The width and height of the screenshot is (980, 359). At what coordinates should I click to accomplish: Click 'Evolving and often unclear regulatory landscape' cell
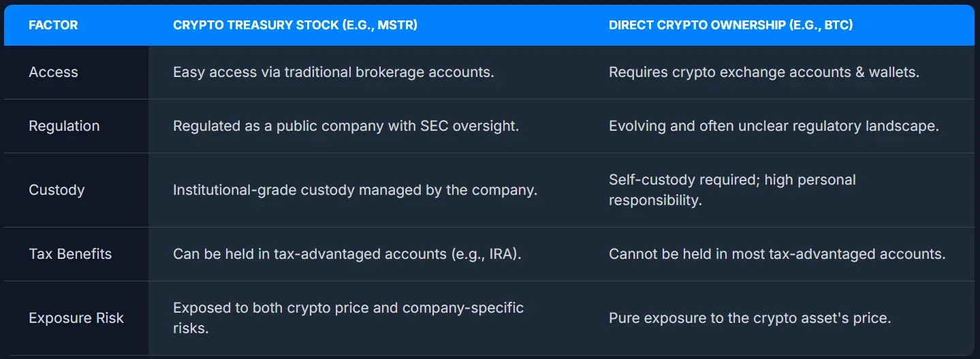coord(774,126)
